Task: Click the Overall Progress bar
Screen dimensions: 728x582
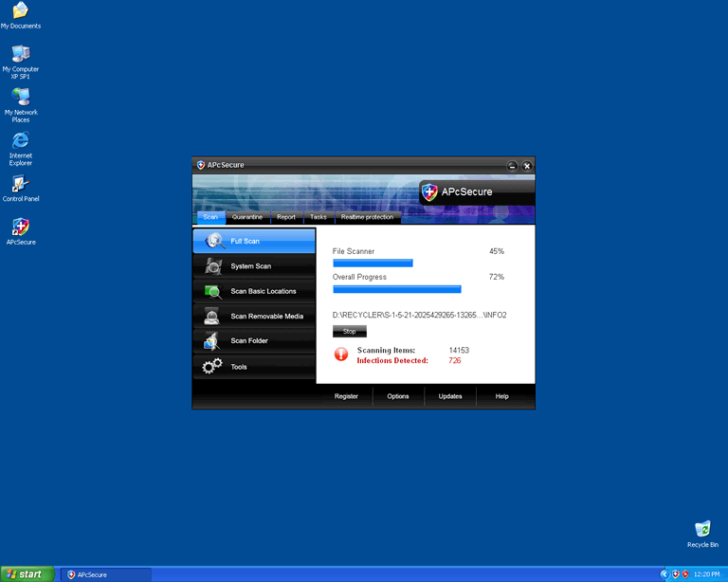Action: point(396,289)
